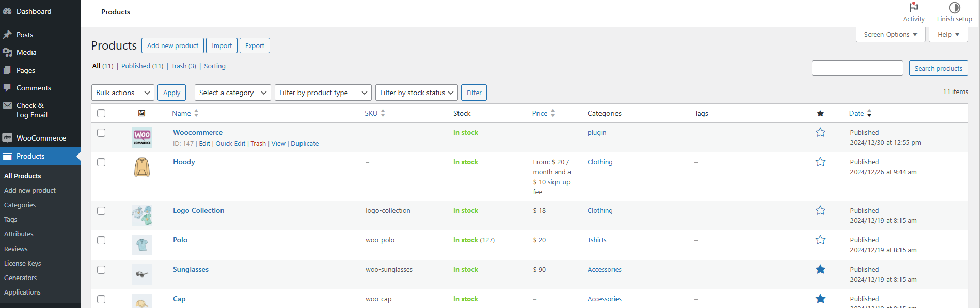Click the Finish setup progress icon

coord(954,8)
